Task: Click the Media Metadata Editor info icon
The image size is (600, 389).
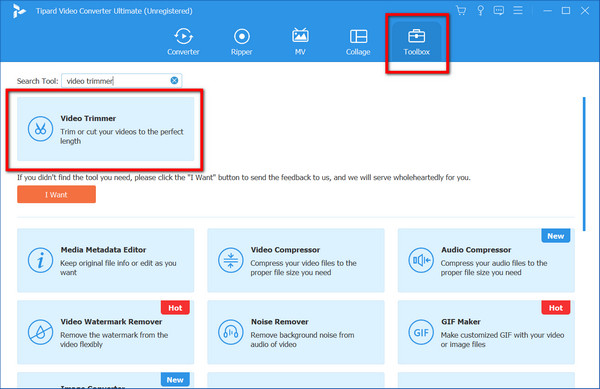Action: pos(40,260)
